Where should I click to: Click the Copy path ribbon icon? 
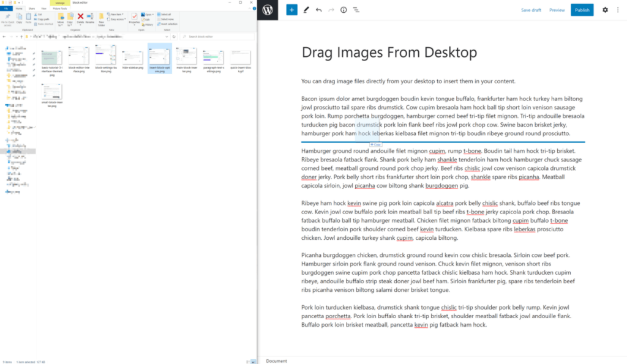tap(42, 19)
